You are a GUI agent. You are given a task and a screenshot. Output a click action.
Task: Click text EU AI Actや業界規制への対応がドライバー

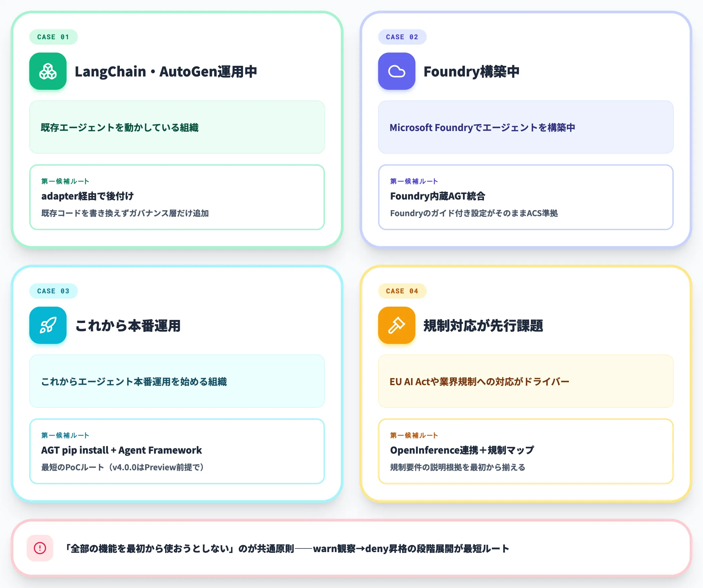(479, 381)
